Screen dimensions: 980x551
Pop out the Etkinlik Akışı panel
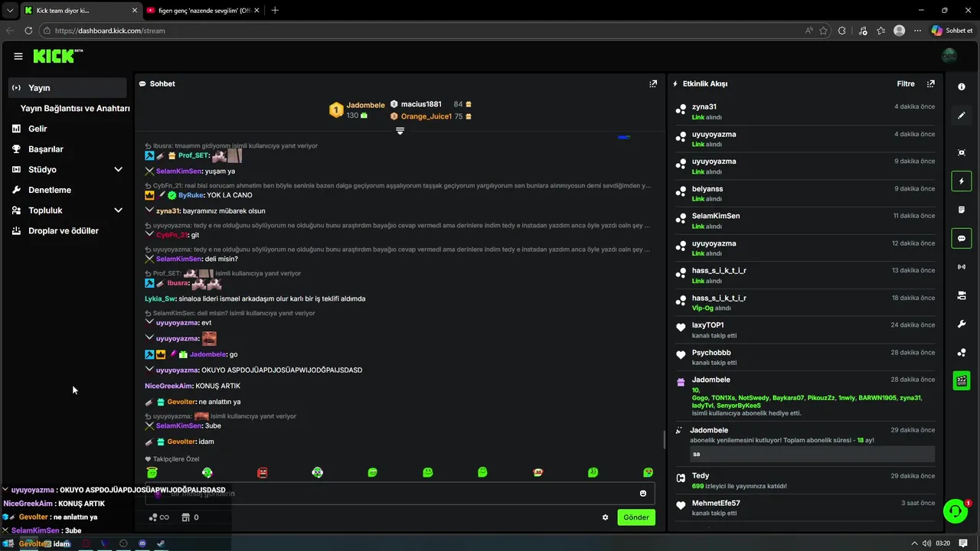931,83
